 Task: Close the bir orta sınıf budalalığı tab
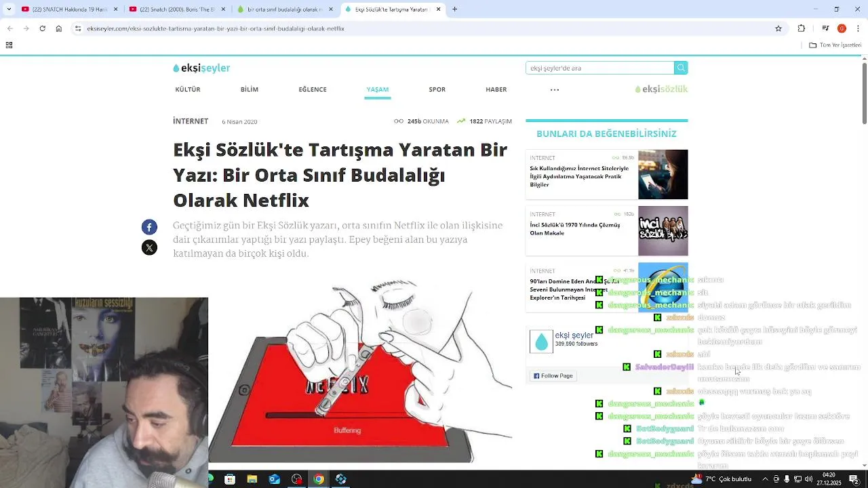click(331, 9)
